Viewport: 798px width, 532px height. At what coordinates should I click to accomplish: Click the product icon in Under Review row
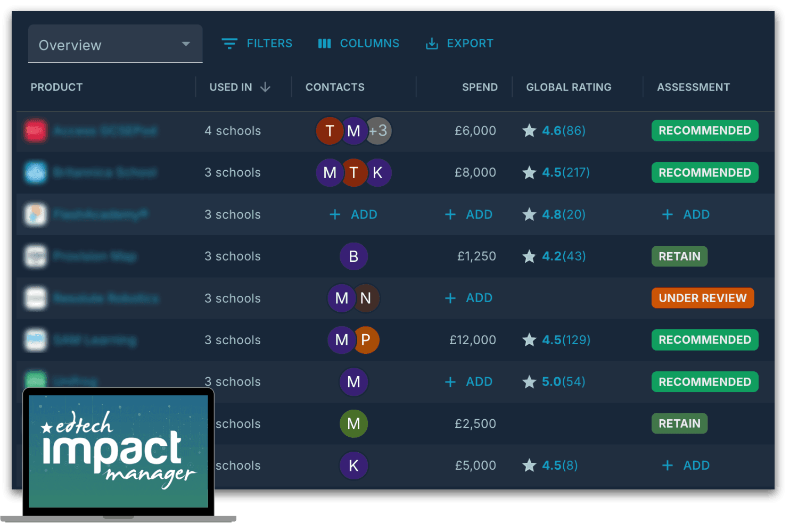(x=36, y=298)
